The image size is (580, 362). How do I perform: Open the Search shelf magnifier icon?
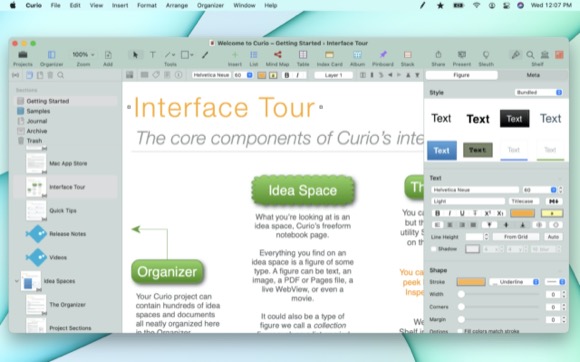[x=530, y=55]
